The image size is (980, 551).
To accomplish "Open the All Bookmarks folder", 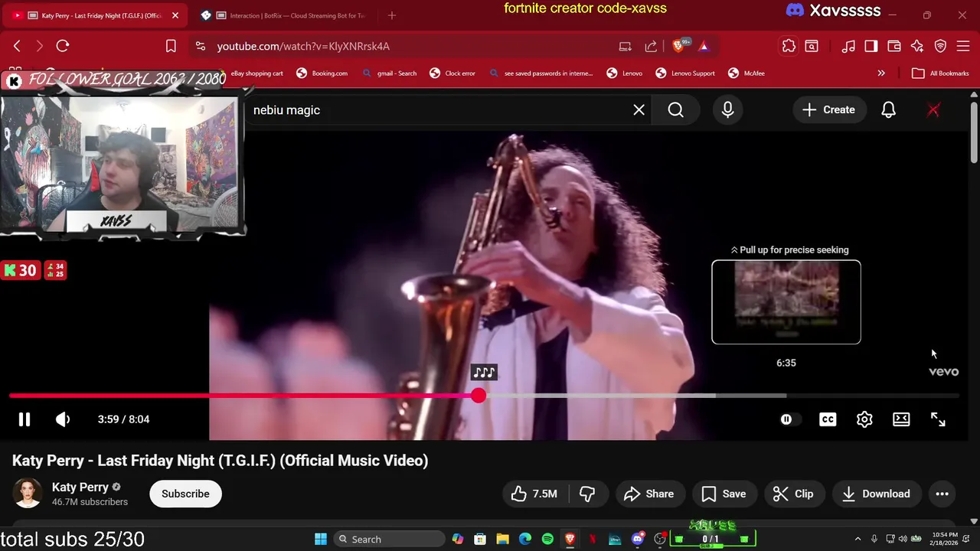I will [x=940, y=73].
